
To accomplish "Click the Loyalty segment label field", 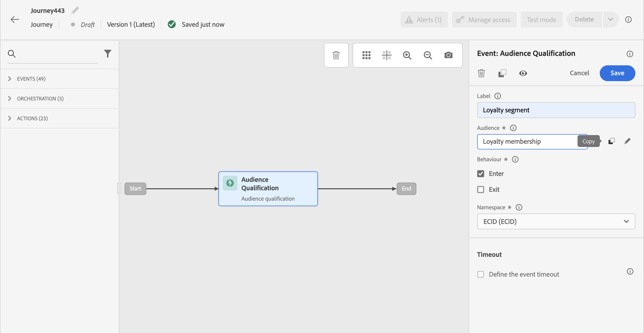I will [556, 110].
